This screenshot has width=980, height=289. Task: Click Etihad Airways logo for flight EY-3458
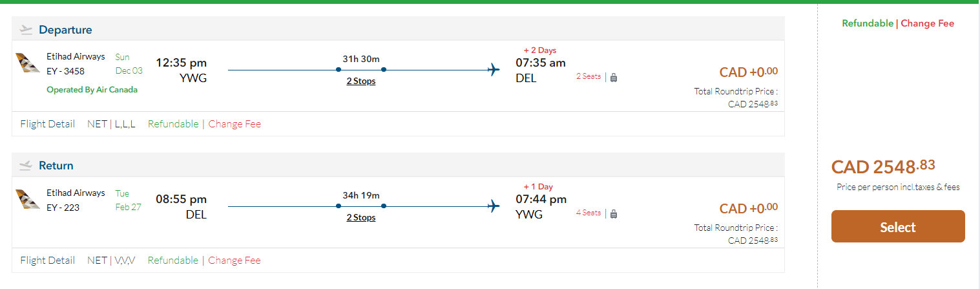coord(28,63)
